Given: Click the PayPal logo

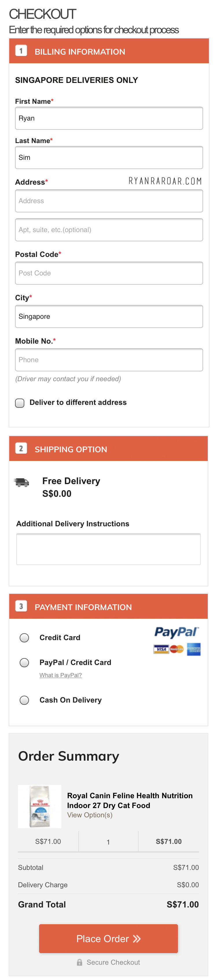Looking at the screenshot, I should (176, 632).
